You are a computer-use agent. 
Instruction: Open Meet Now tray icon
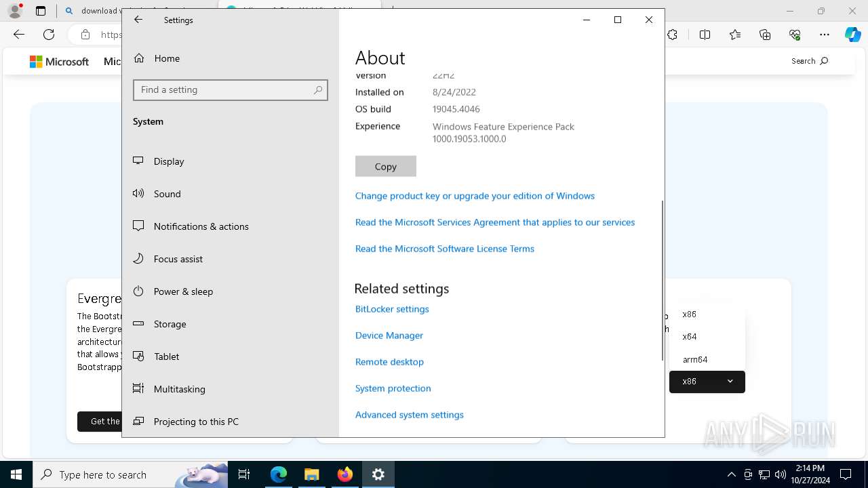click(748, 474)
